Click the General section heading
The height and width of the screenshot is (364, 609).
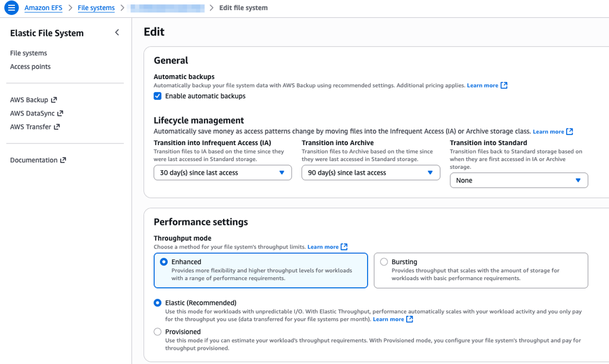click(171, 60)
